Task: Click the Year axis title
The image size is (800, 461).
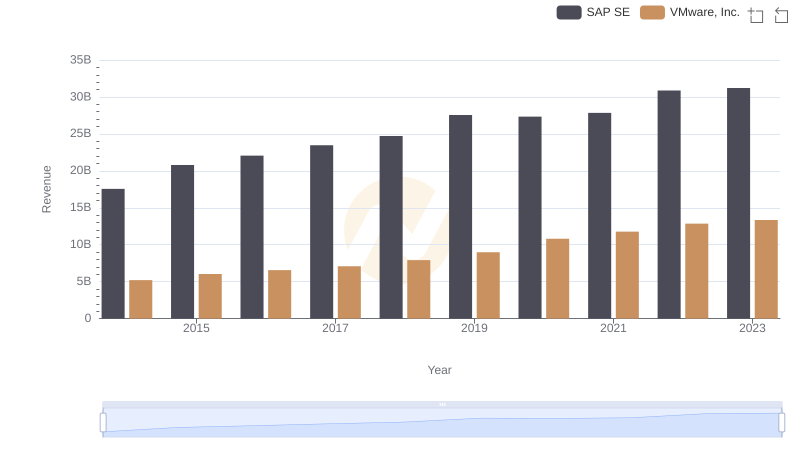Action: coord(439,370)
